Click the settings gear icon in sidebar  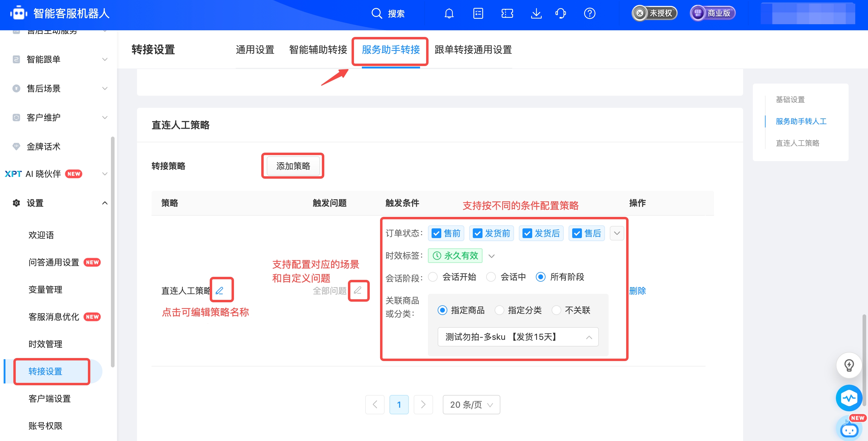pyautogui.click(x=16, y=203)
